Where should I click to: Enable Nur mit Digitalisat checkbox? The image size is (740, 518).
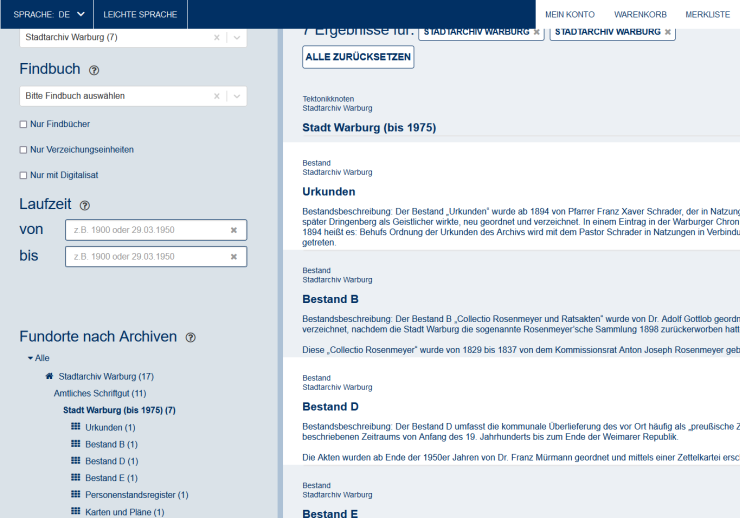pyautogui.click(x=23, y=175)
